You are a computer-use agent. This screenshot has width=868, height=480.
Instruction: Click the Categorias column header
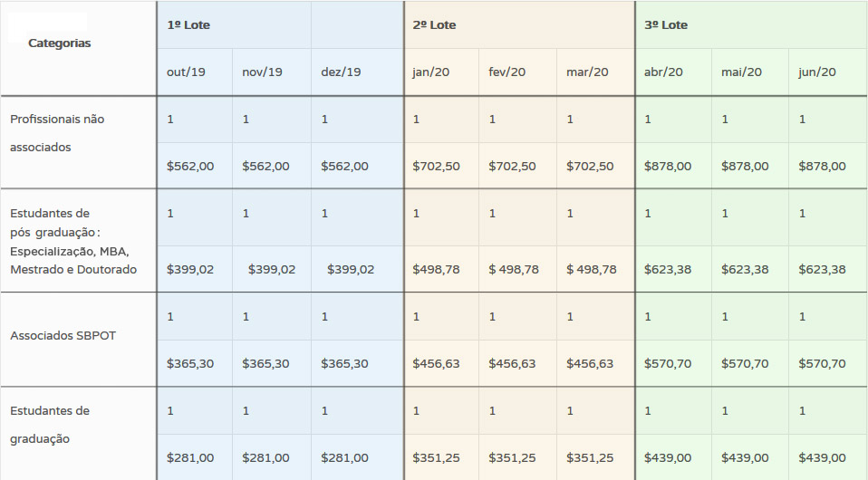[59, 43]
